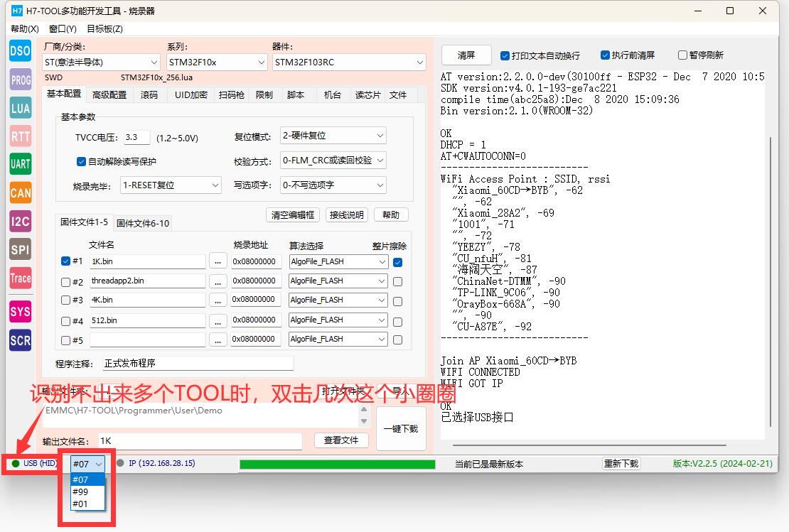The width and height of the screenshot is (789, 532).
Task: Enable 暂停刷新 checkbox
Action: [x=682, y=55]
